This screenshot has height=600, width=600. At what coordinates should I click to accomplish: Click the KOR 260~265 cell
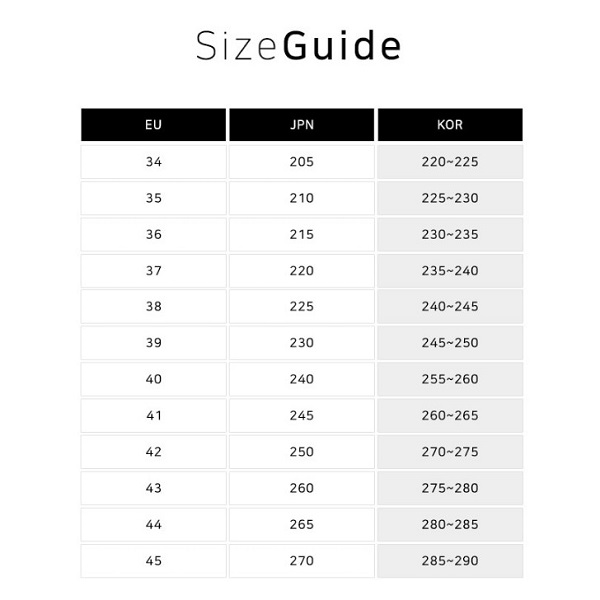(x=450, y=415)
